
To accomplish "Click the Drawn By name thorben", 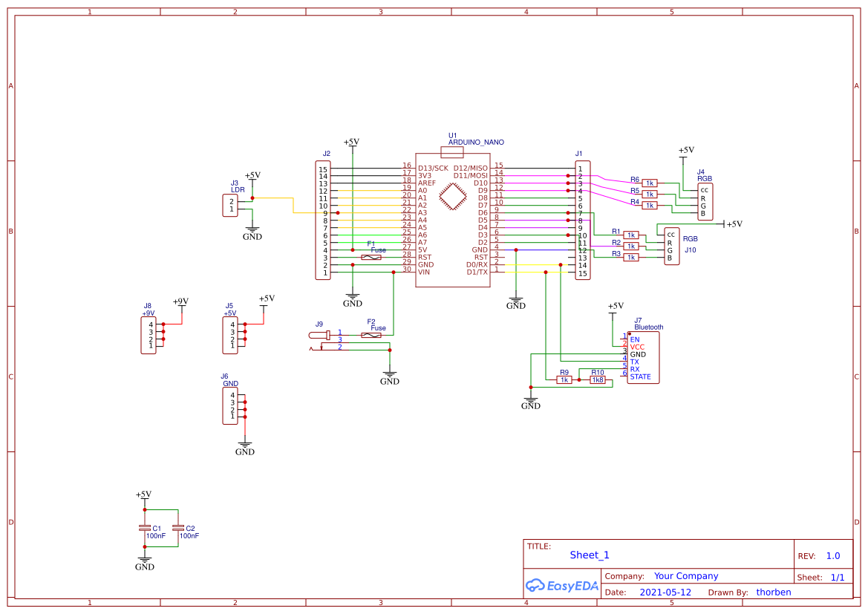I will tap(773, 592).
